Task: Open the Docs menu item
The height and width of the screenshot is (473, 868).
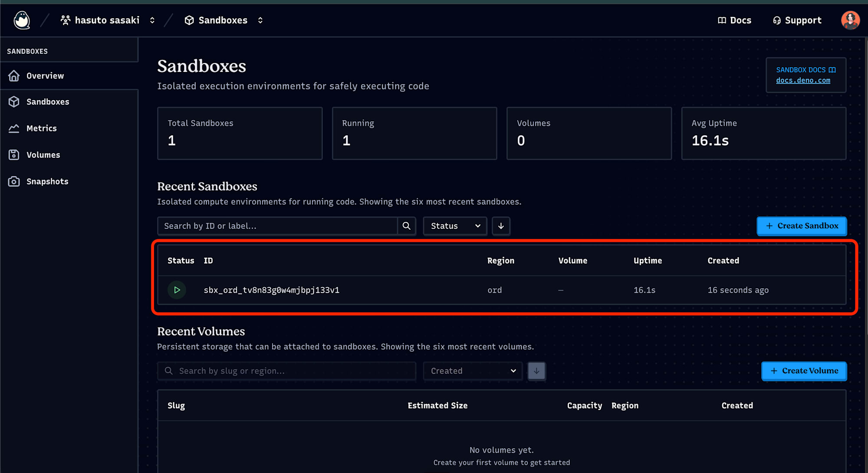Action: click(734, 20)
